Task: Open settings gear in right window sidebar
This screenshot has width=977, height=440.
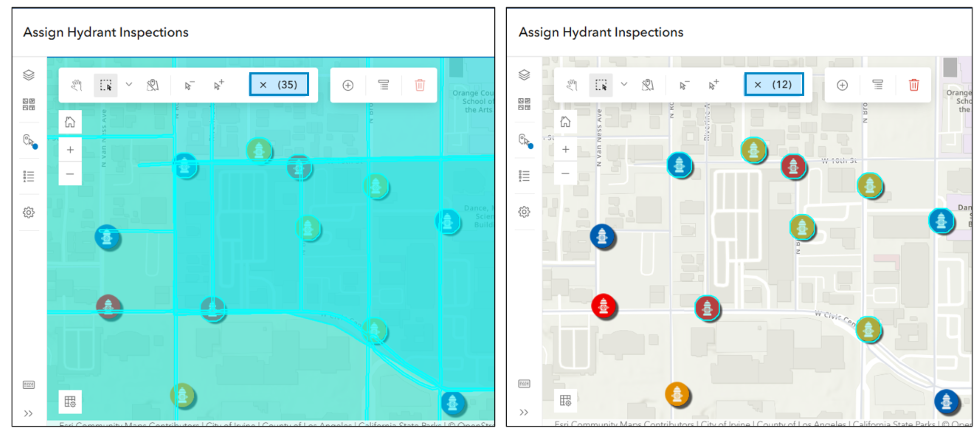Action: [x=524, y=213]
